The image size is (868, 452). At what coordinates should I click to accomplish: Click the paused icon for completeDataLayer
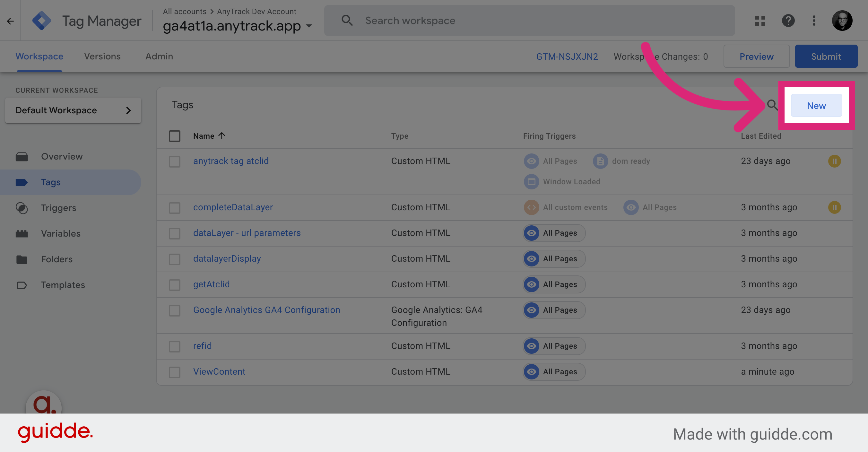834,207
